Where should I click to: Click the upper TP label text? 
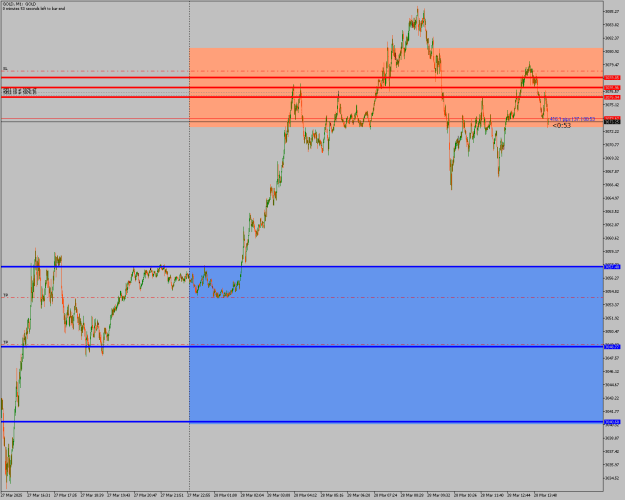pos(6,295)
